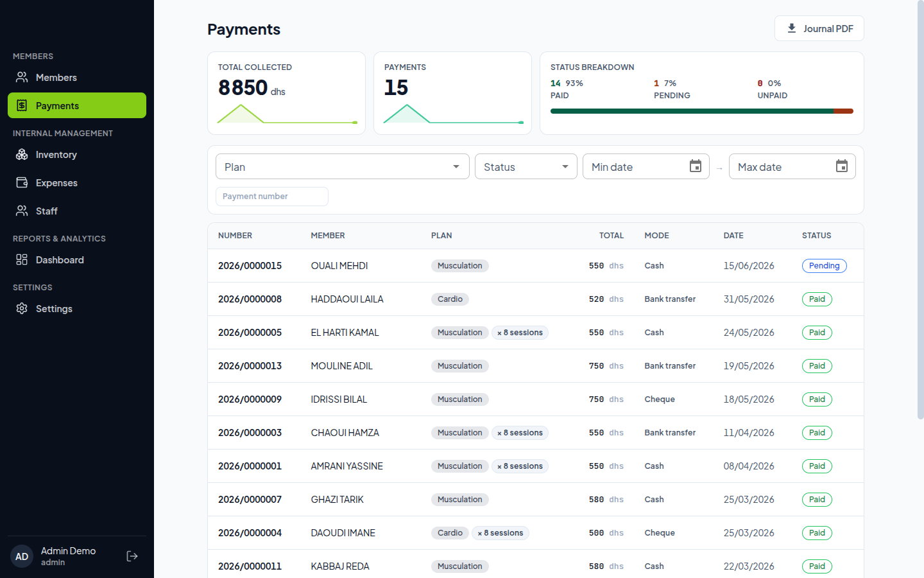Focus the Min date field
924x578 pixels.
tap(646, 166)
